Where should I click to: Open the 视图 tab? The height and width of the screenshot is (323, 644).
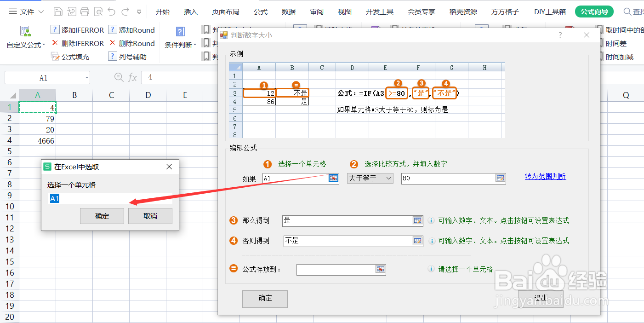tap(344, 12)
